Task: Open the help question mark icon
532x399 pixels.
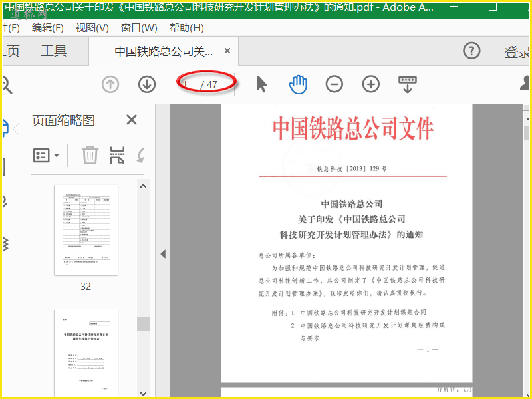Action: (x=471, y=51)
